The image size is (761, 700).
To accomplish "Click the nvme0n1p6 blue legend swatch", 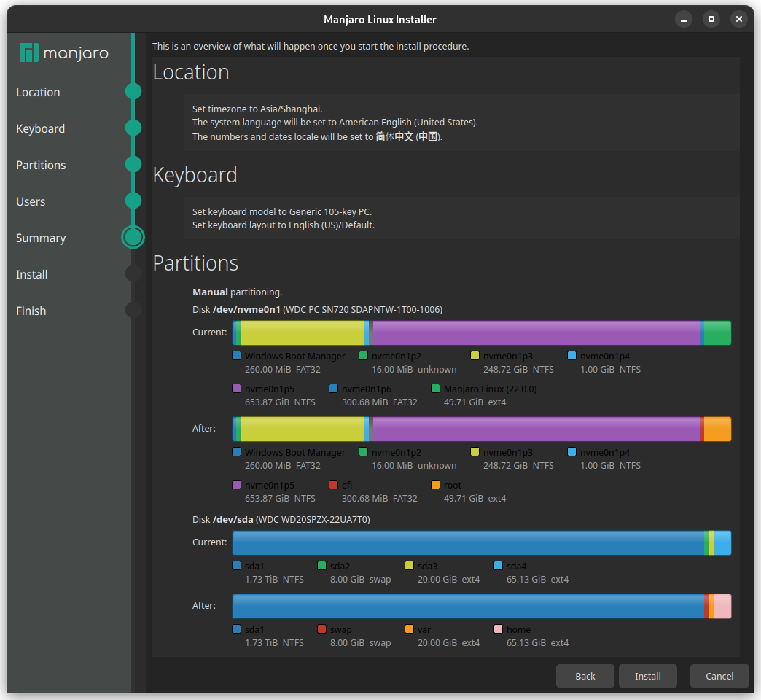I will point(333,389).
